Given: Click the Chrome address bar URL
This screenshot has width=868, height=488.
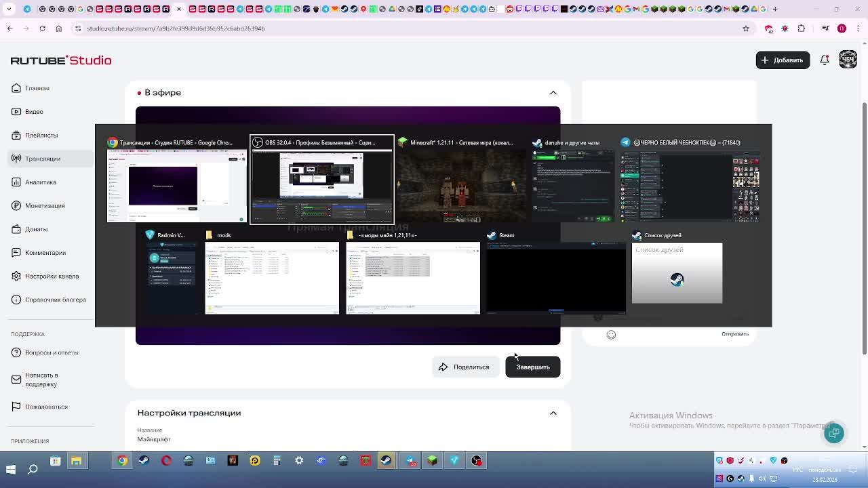Looking at the screenshot, I should [x=176, y=28].
